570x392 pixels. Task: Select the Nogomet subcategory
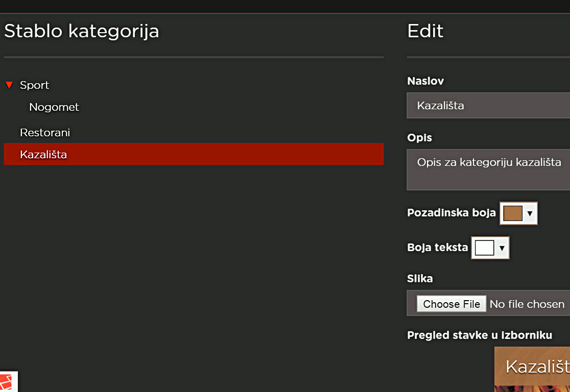[54, 107]
